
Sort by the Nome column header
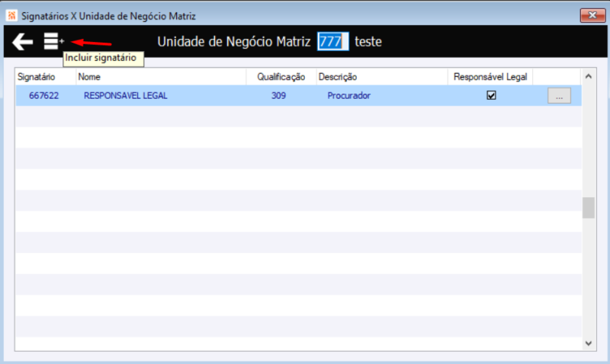tap(161, 77)
